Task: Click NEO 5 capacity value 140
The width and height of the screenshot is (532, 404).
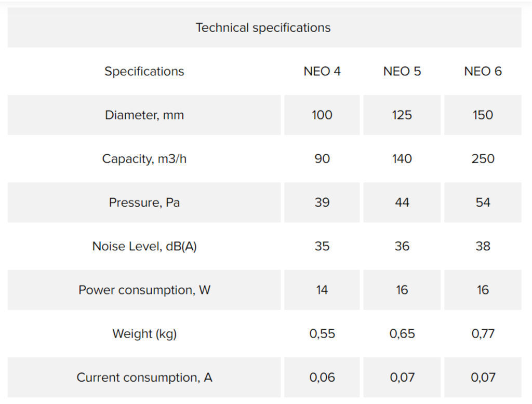Action: coord(402,159)
